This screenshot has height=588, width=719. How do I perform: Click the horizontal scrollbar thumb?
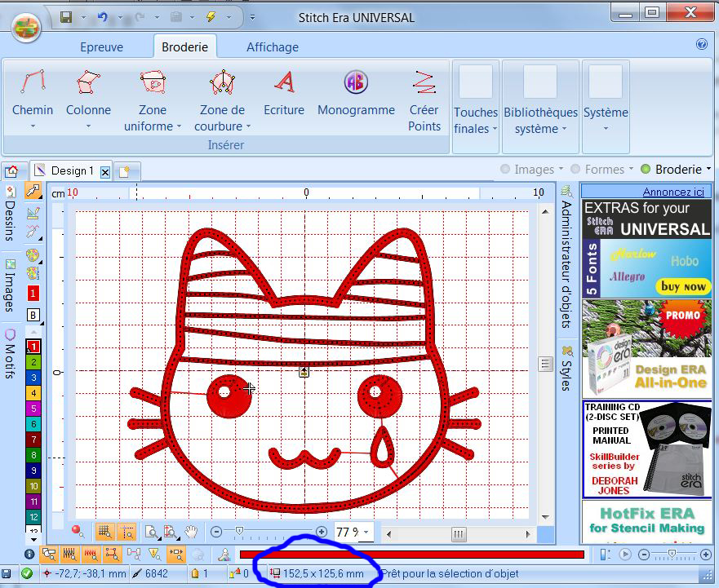(x=458, y=534)
